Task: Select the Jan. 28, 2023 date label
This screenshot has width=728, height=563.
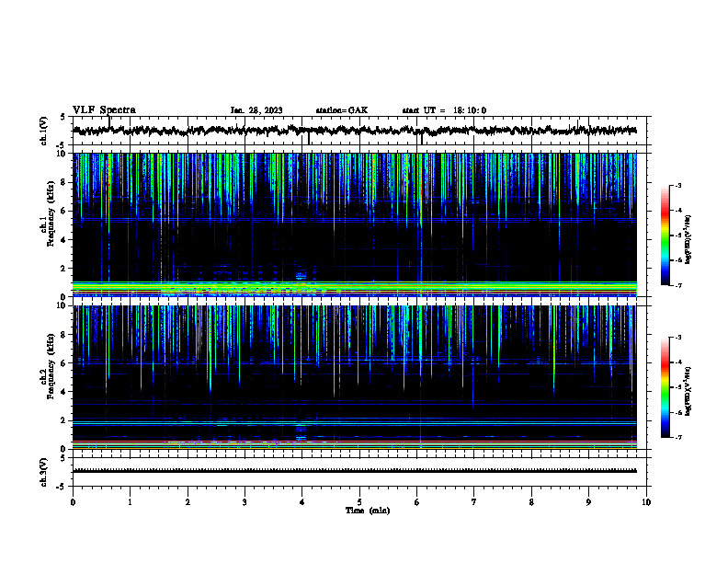Action: [x=256, y=110]
